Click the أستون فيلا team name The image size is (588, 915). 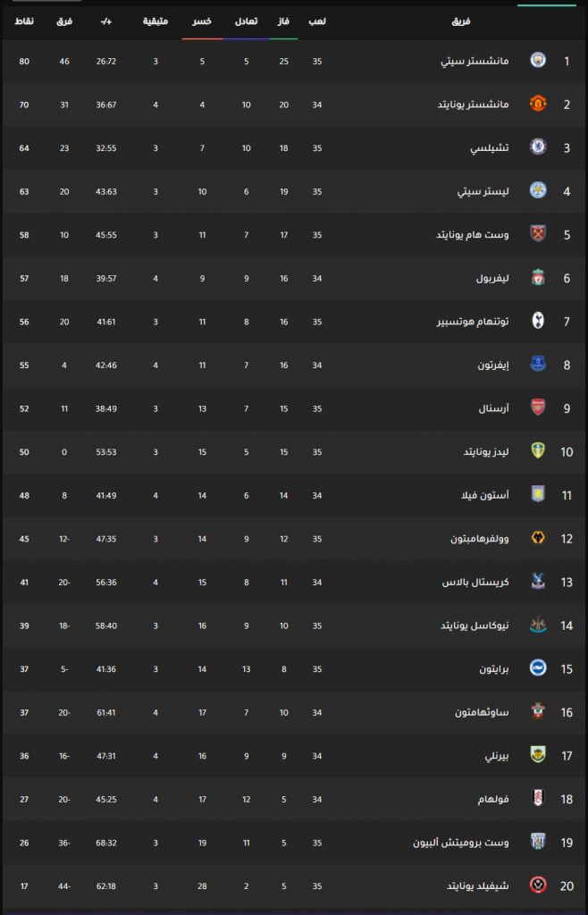(x=485, y=495)
